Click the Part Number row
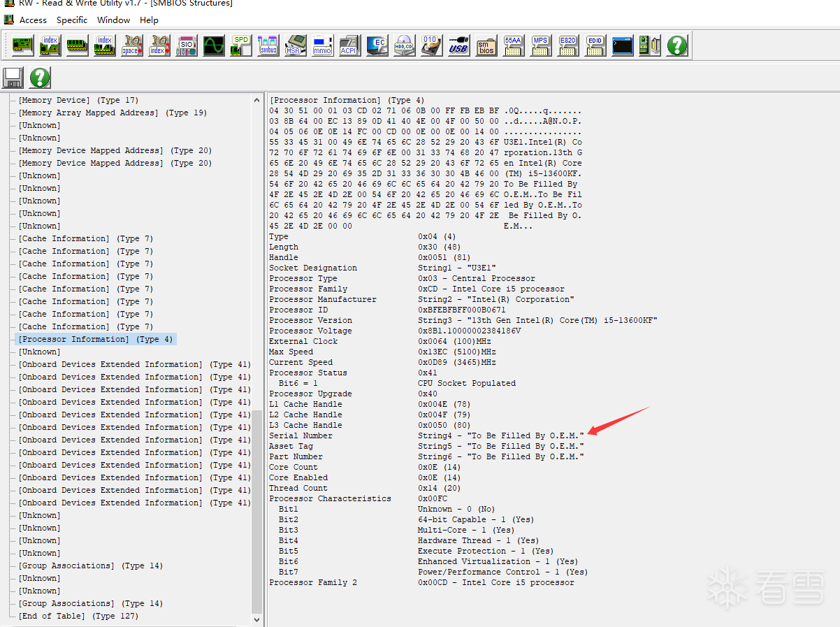 [426, 456]
